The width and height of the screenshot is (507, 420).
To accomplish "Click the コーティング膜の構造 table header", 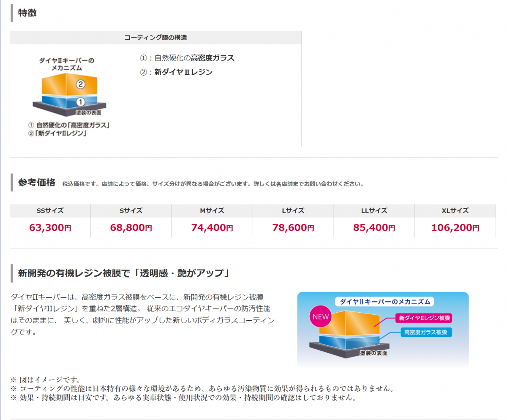I will pos(155,37).
